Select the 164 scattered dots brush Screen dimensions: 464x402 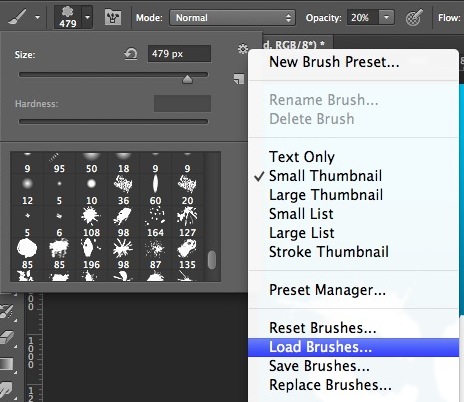155,223
